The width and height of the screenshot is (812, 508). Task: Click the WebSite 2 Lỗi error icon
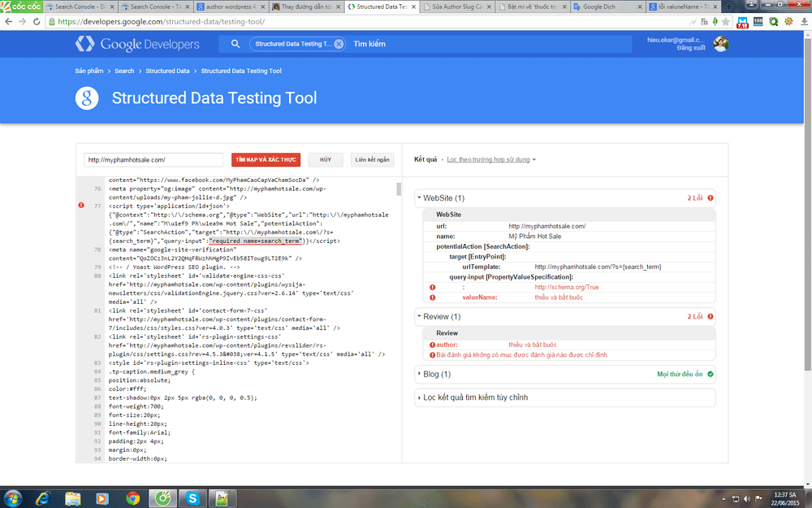pyautogui.click(x=710, y=198)
